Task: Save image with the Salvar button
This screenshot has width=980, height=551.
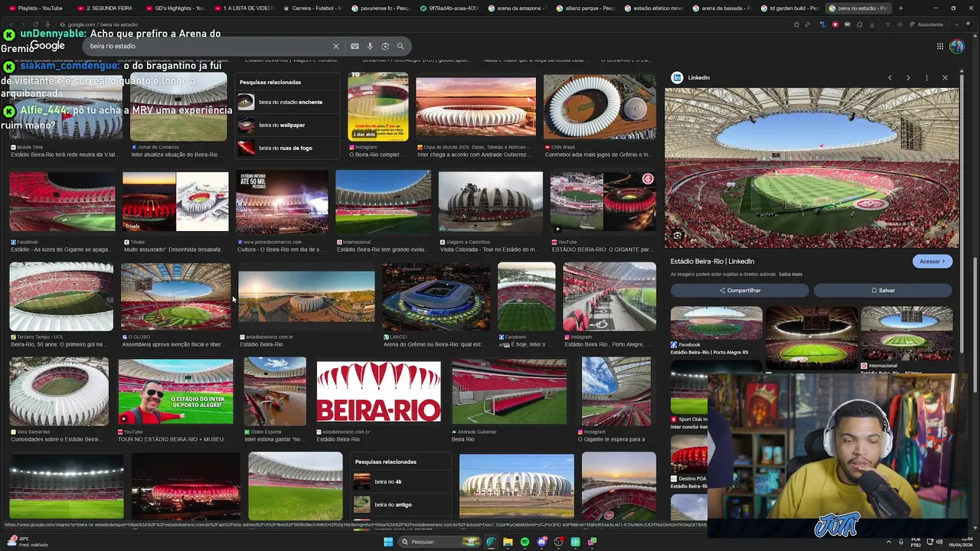Action: pos(883,290)
